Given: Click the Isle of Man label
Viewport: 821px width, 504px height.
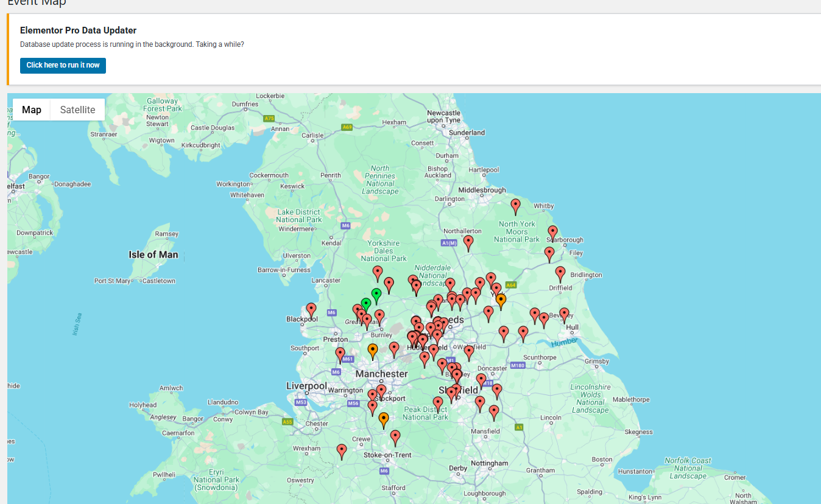Looking at the screenshot, I should 153,254.
